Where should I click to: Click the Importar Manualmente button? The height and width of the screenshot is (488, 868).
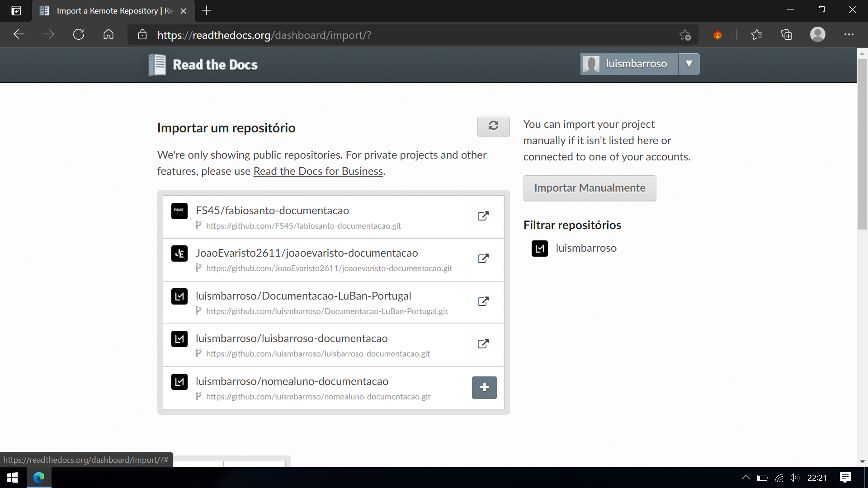(590, 188)
